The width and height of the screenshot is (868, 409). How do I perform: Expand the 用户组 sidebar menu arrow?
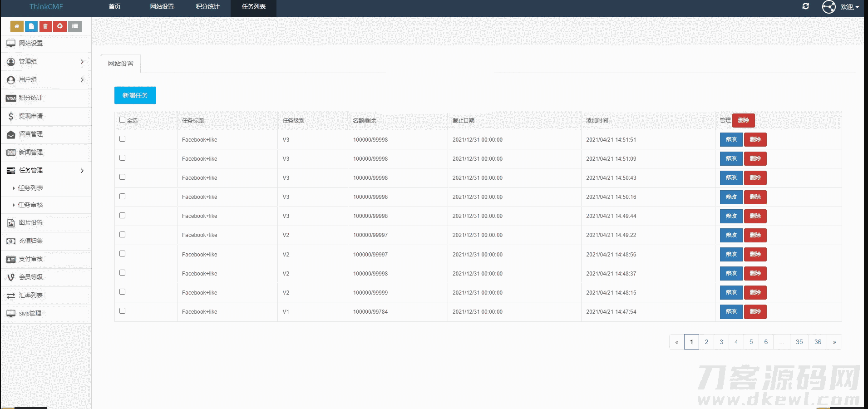82,80
